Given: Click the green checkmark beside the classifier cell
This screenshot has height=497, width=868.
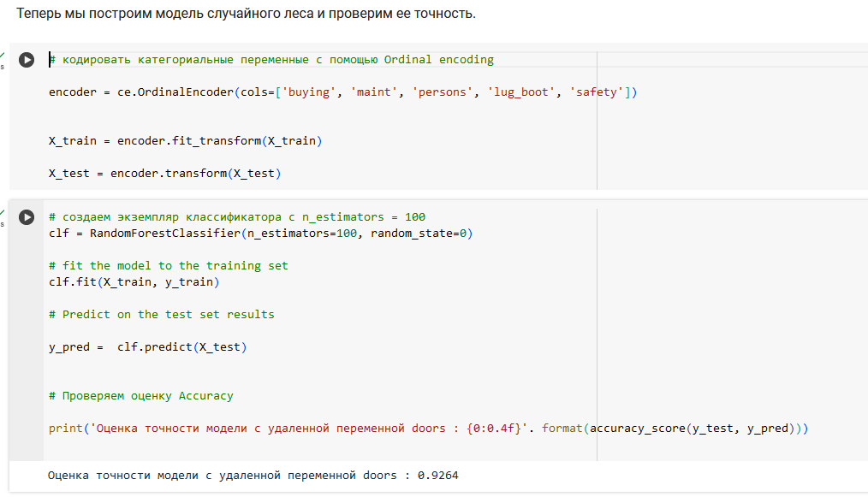Looking at the screenshot, I should 3,212.
